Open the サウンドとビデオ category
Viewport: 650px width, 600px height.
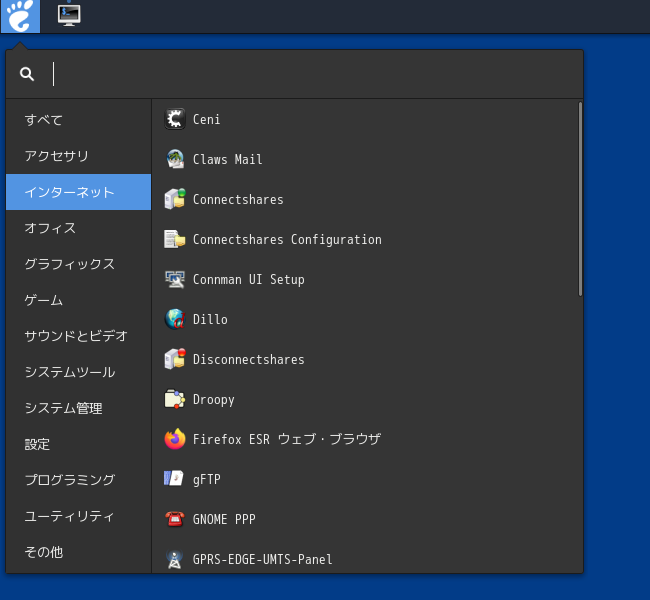78,336
